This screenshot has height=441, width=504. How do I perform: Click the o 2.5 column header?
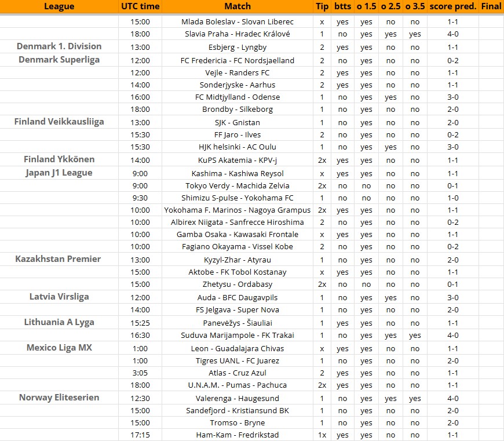[391, 6]
